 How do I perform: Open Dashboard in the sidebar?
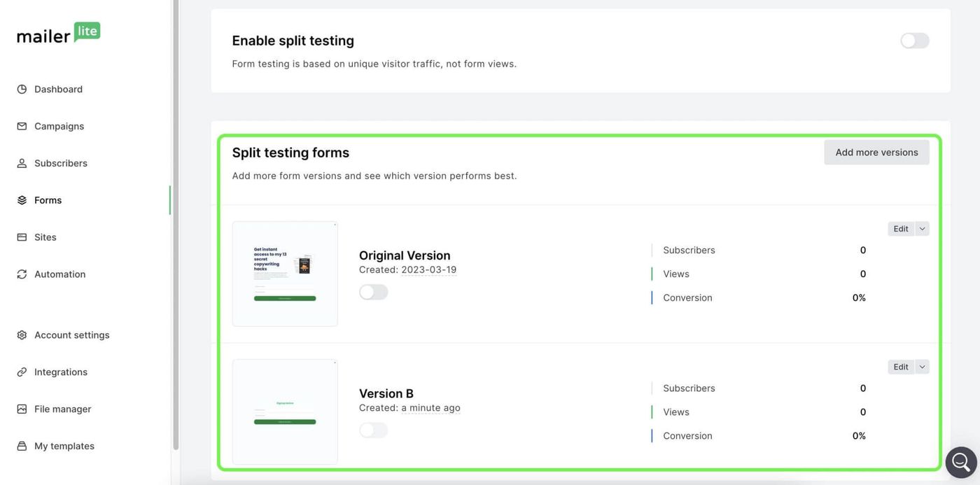coord(58,89)
